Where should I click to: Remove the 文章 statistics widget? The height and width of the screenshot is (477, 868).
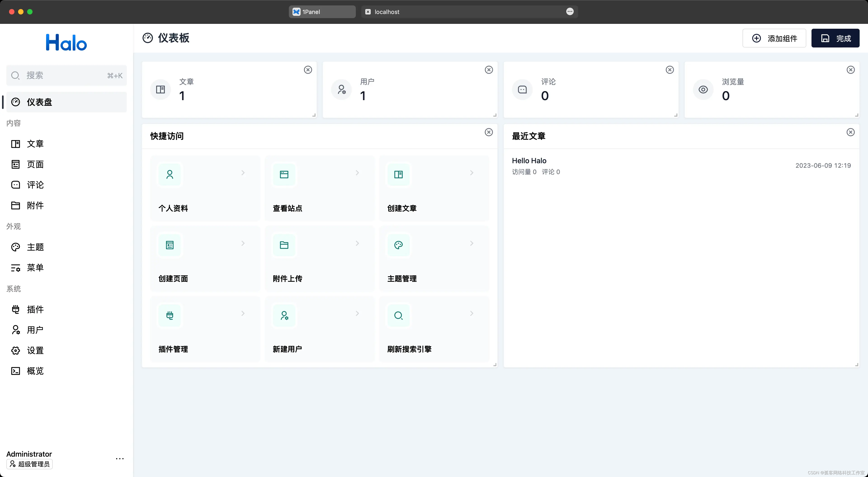pyautogui.click(x=308, y=70)
